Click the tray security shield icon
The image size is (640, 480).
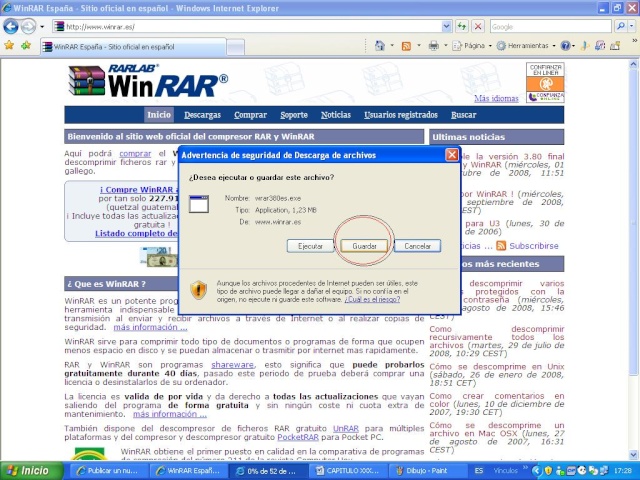[548, 471]
